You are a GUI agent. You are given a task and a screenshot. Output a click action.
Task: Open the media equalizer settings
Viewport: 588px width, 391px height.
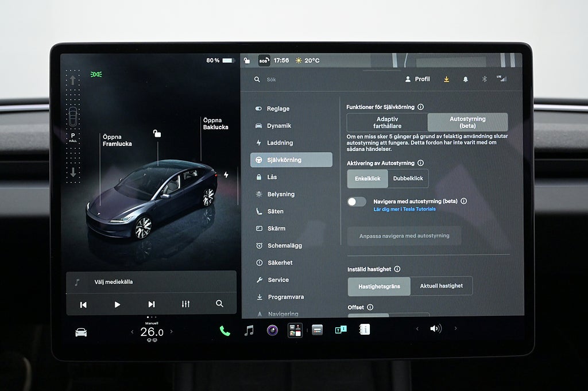(185, 304)
